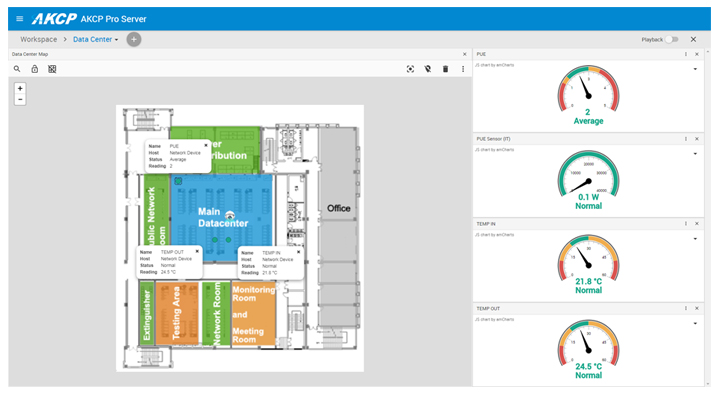Zoom out the map with minus button
719x398 pixels.
pyautogui.click(x=20, y=100)
